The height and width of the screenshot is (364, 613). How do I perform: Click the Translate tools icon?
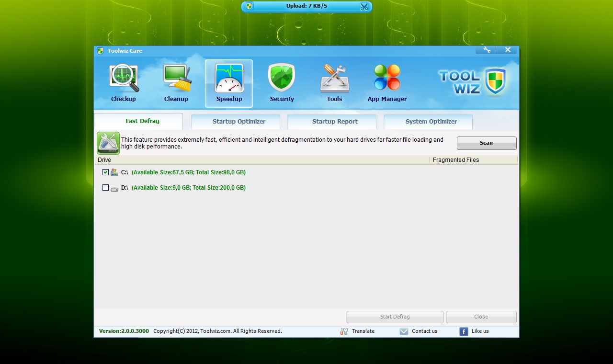344,331
